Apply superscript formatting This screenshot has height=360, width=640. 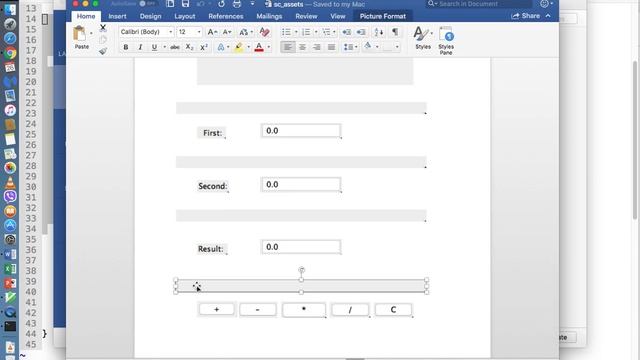pyautogui.click(x=204, y=47)
